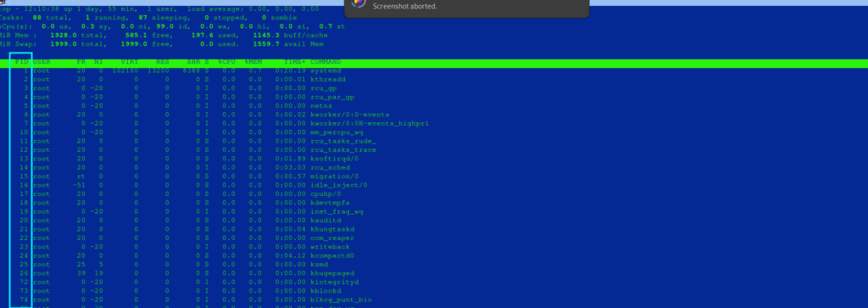Click the kcompactd0 process entry
Image resolution: width=868 pixels, height=308 pixels.
coord(332,255)
